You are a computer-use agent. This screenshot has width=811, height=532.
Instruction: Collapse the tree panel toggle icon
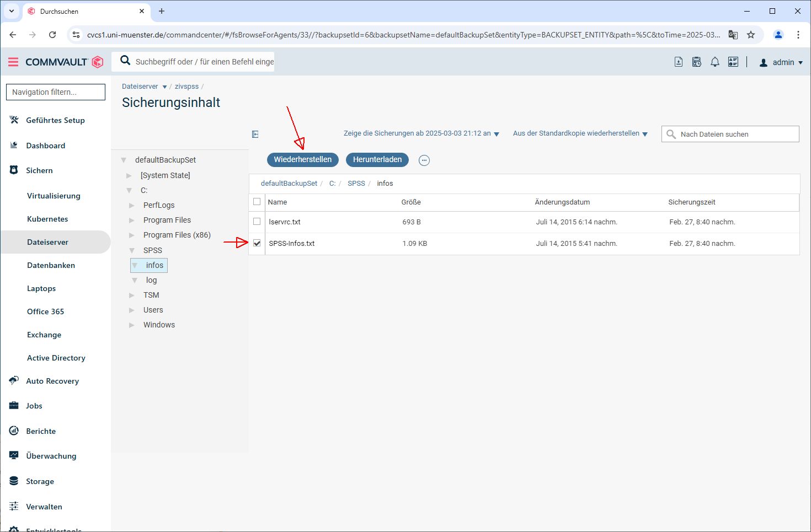(x=255, y=135)
